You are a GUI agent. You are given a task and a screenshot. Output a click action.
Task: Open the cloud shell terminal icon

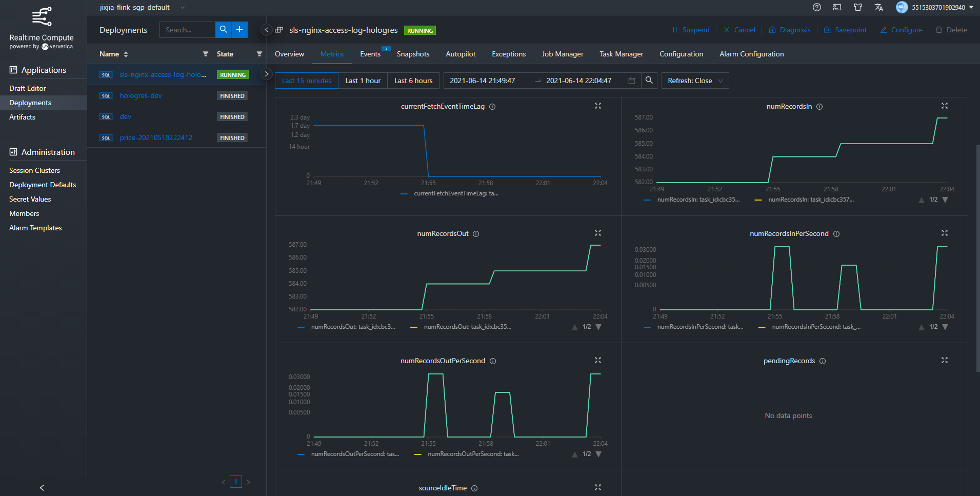point(837,7)
